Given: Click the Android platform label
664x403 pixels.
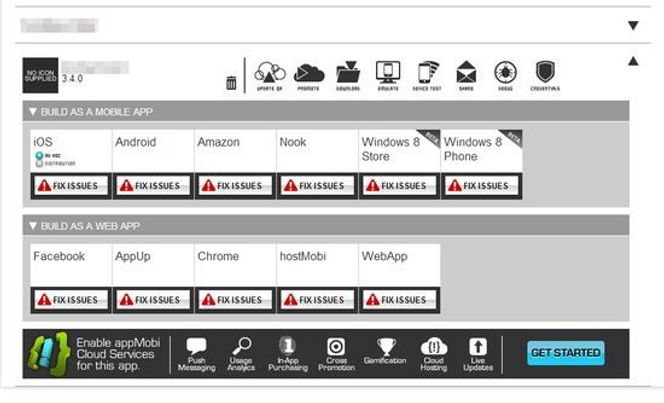Looking at the screenshot, I should [x=136, y=142].
